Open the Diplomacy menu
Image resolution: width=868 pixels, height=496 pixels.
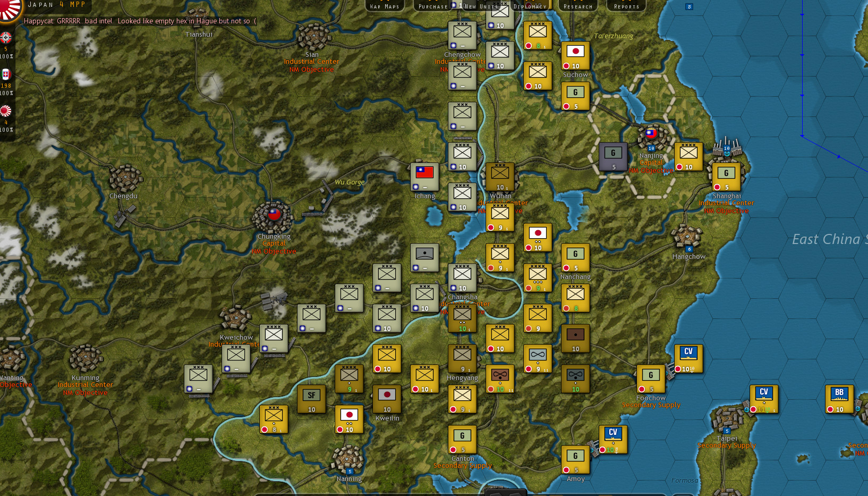click(530, 6)
